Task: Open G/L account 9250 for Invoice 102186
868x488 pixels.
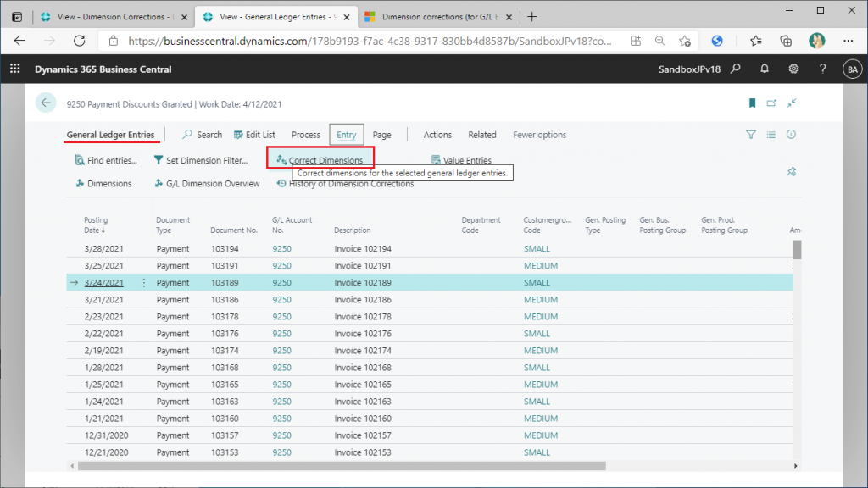Action: click(281, 300)
